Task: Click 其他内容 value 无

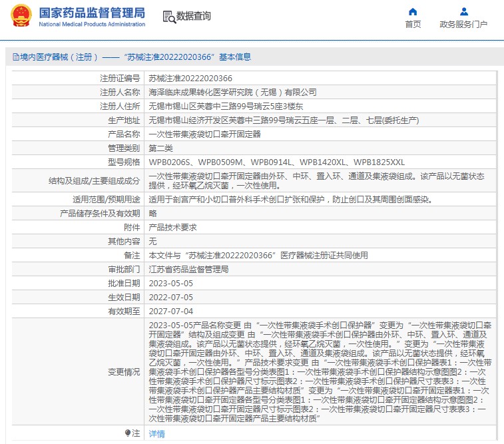Action: pos(152,242)
